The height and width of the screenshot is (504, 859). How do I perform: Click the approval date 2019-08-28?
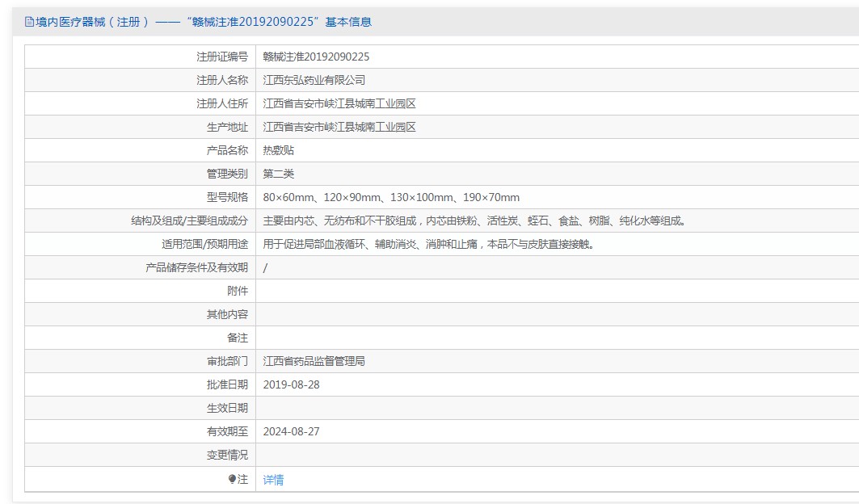(x=291, y=385)
